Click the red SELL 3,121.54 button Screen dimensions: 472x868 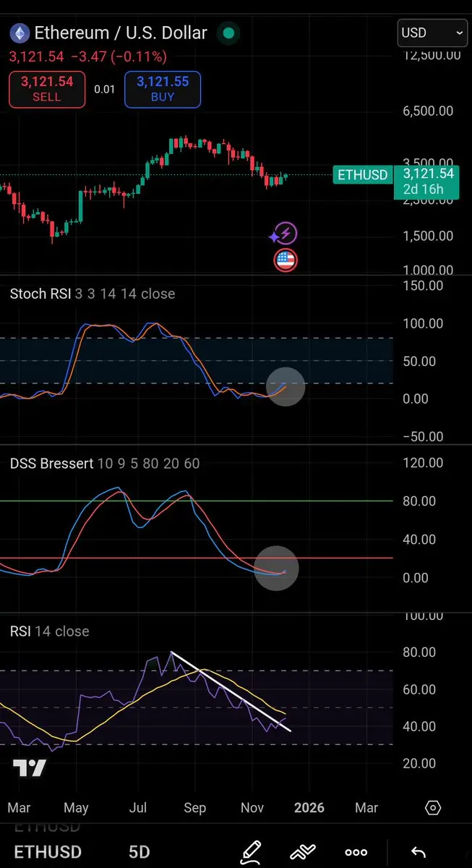tap(47, 89)
